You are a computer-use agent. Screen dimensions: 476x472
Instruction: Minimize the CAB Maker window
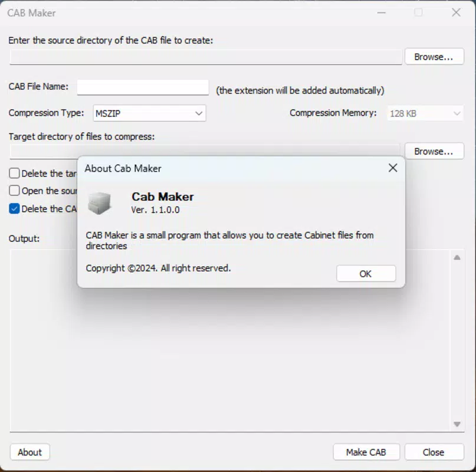coord(381,13)
